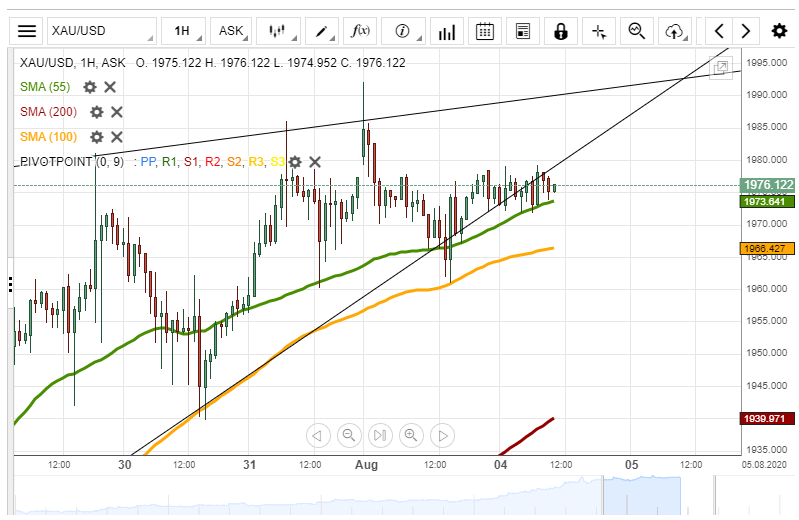Open the magnifier chart zoom tool
This screenshot has height=520, width=799.
pyautogui.click(x=637, y=31)
